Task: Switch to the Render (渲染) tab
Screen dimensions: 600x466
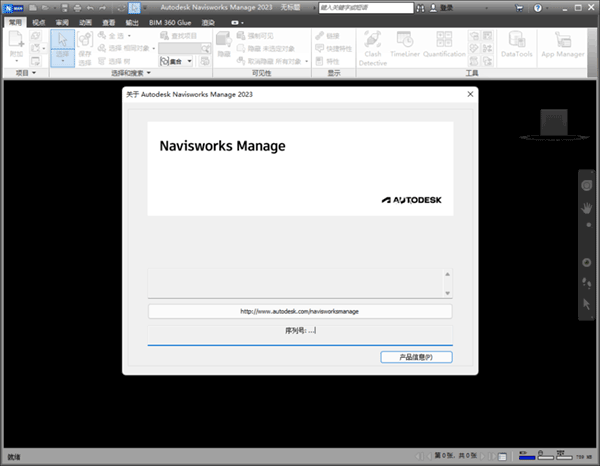Action: 208,23
